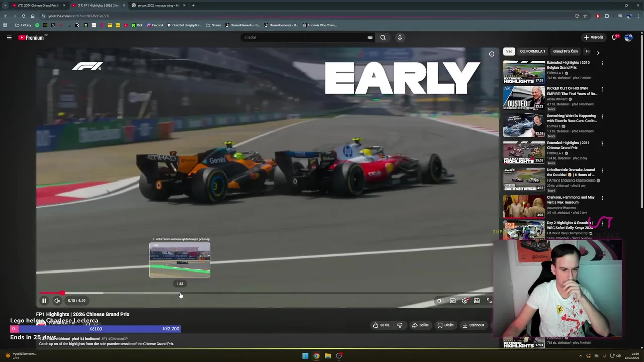Download video via Stáhnout
Image resolution: width=644 pixels, height=362 pixels.
click(473, 325)
